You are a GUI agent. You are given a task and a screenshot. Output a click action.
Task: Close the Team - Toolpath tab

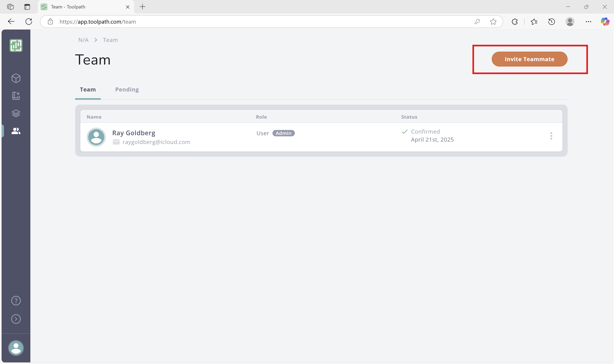[127, 7]
